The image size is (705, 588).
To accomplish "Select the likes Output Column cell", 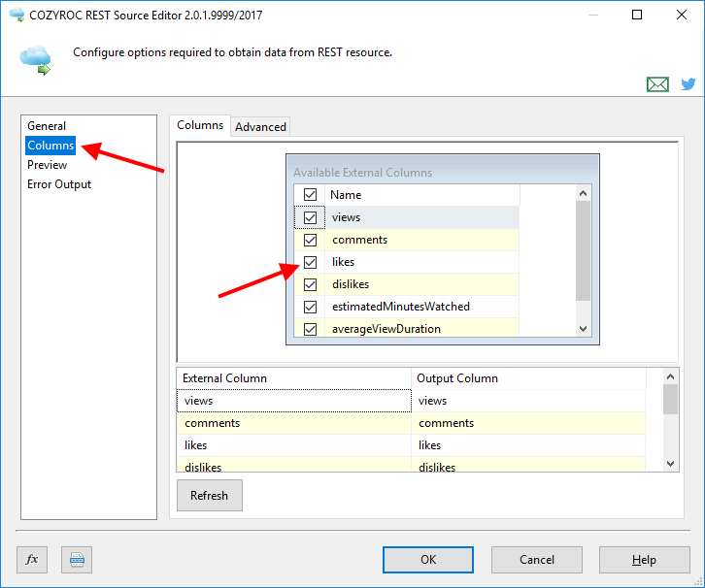I will click(x=528, y=445).
